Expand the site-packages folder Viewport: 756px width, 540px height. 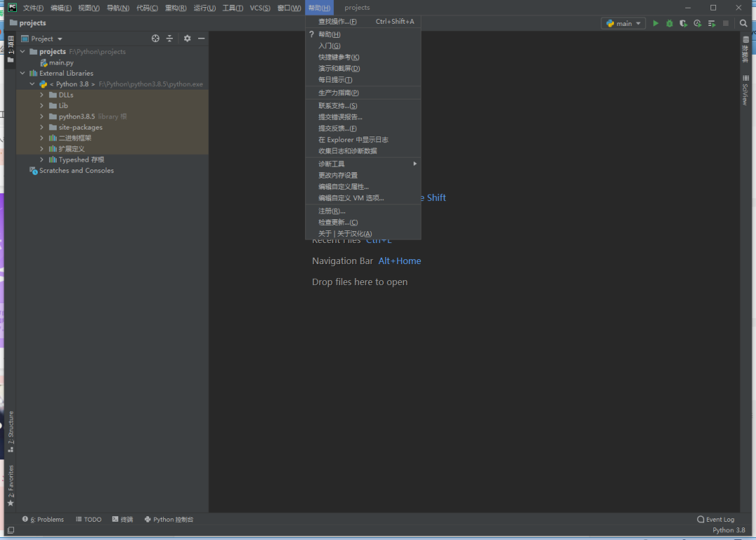pos(42,127)
